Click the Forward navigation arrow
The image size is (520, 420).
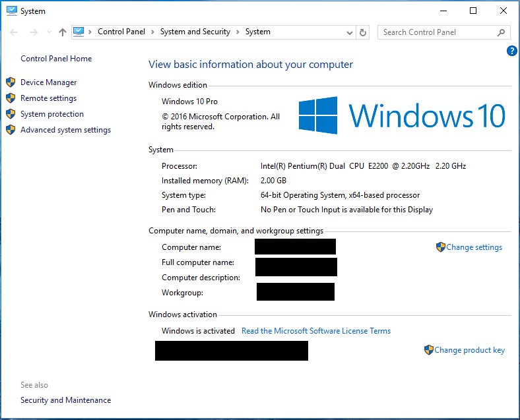pos(33,32)
